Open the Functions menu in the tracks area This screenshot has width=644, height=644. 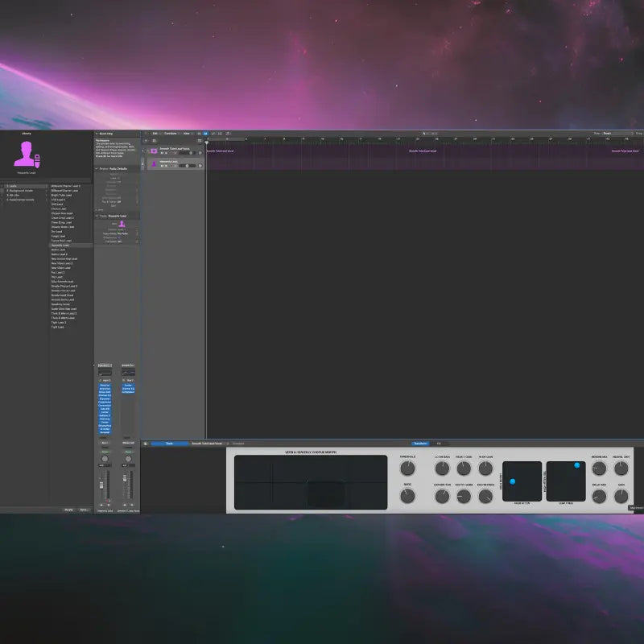click(x=170, y=133)
